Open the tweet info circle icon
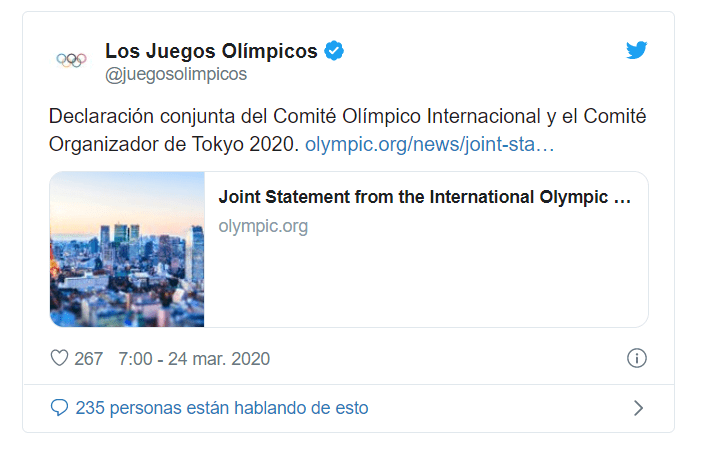The image size is (705, 451). click(x=636, y=358)
